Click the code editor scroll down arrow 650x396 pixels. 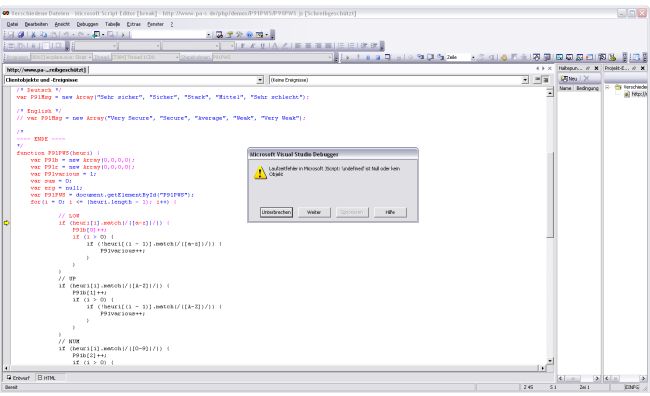click(x=550, y=361)
